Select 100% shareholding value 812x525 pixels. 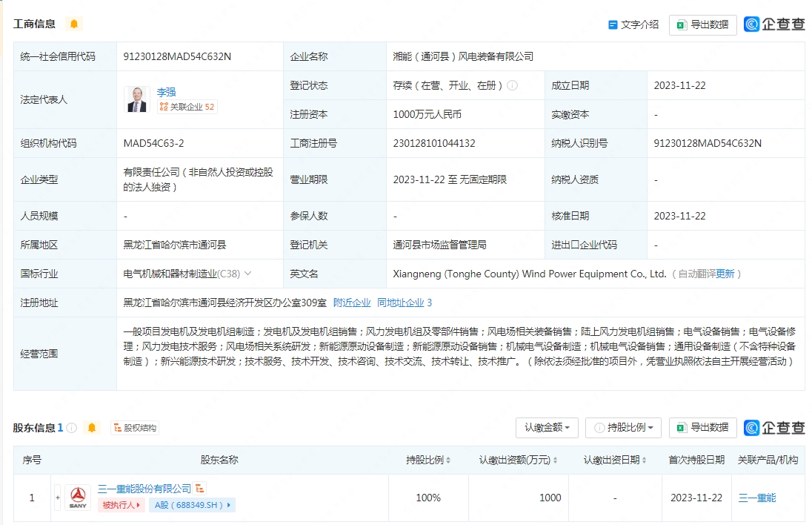coord(428,498)
